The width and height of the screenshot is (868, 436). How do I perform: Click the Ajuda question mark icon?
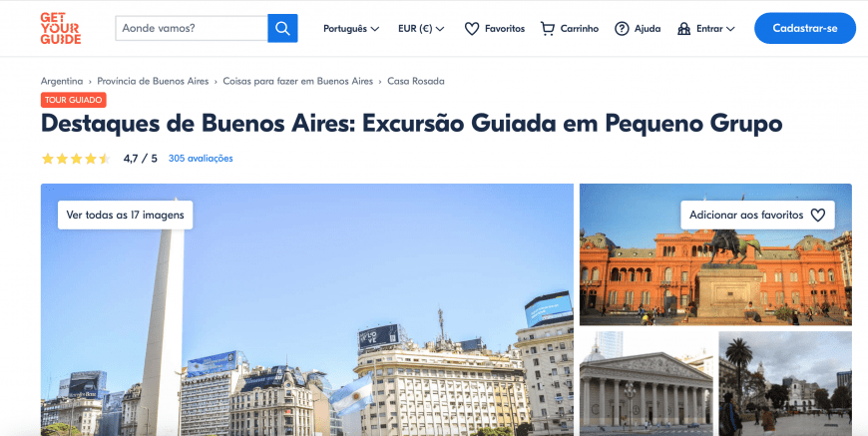point(622,29)
